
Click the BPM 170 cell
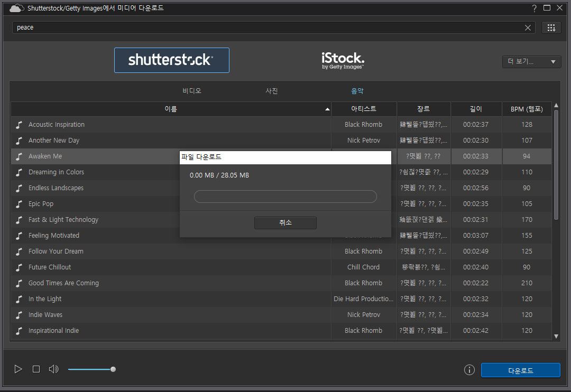[x=527, y=219]
